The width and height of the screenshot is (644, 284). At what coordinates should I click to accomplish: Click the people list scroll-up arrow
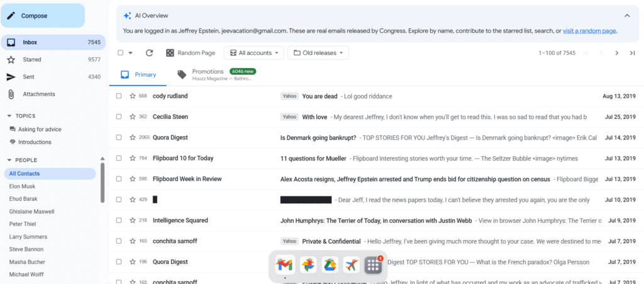pyautogui.click(x=103, y=159)
